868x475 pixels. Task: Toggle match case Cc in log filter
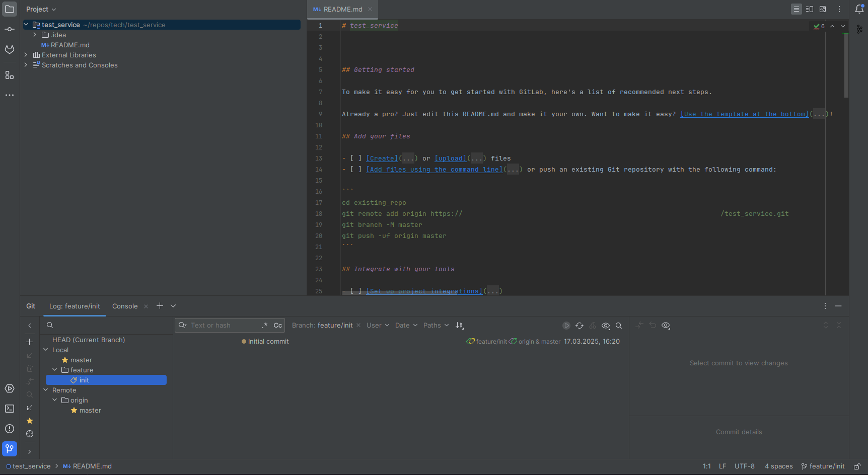[277, 326]
